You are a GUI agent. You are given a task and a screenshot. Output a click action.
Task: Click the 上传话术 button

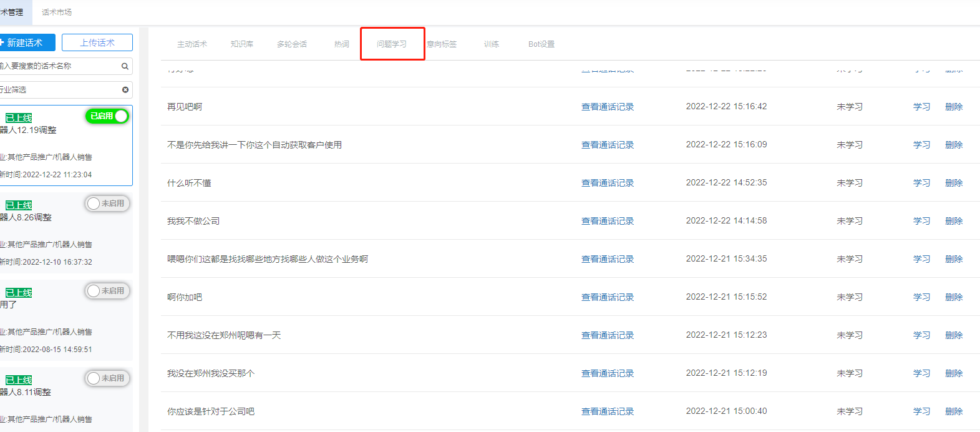click(97, 42)
